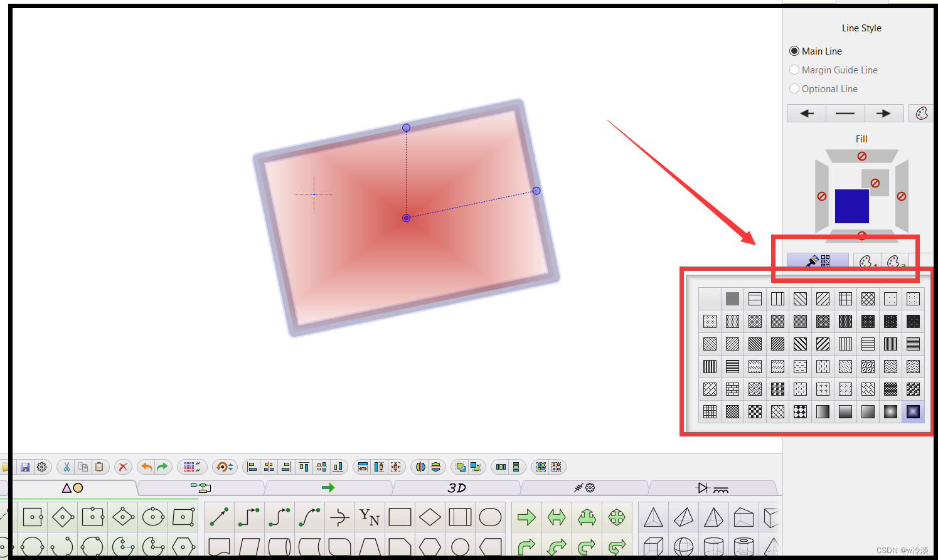Click the Paste clipboard icon
Viewport: 938px width, 560px height.
click(99, 467)
